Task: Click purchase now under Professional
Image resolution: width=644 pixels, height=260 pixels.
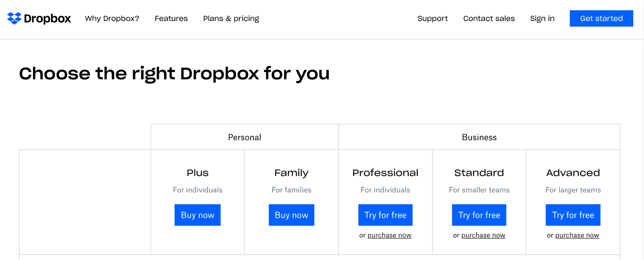Action: (x=389, y=235)
